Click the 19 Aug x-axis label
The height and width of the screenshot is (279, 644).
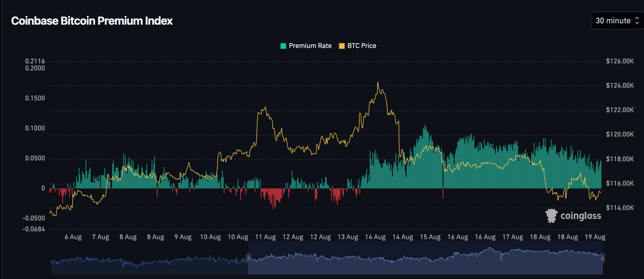pos(595,237)
